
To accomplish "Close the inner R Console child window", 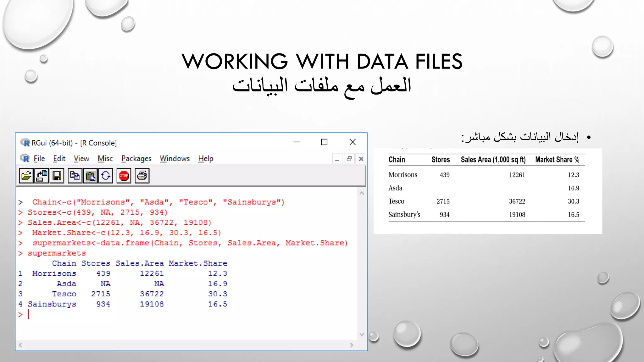I will point(361,159).
